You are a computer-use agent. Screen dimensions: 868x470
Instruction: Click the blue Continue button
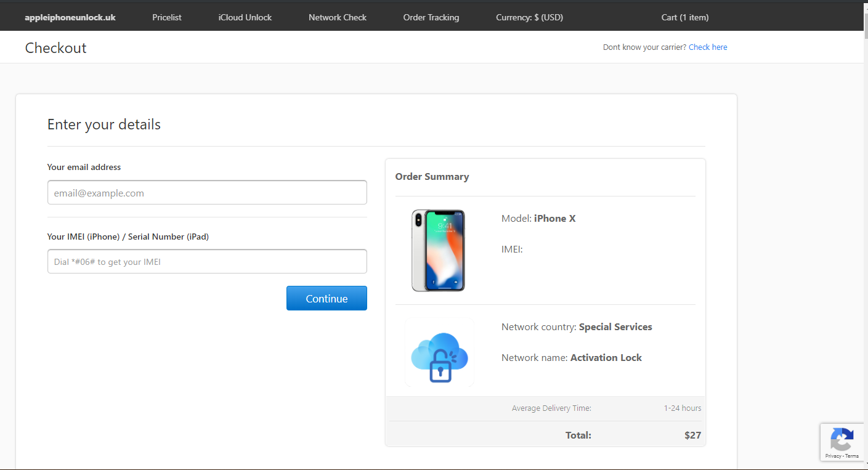327,298
